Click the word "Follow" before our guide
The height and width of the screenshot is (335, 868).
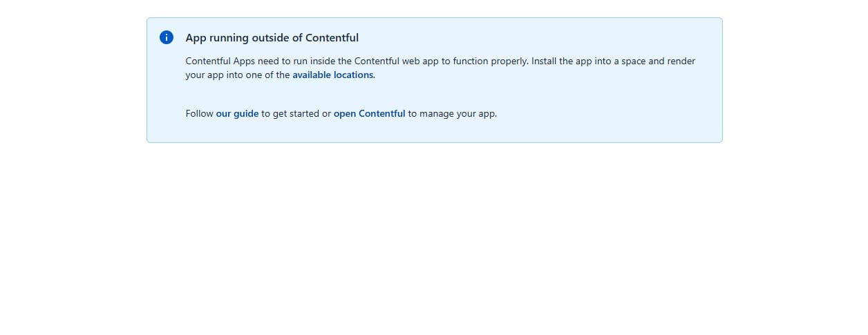coord(200,113)
